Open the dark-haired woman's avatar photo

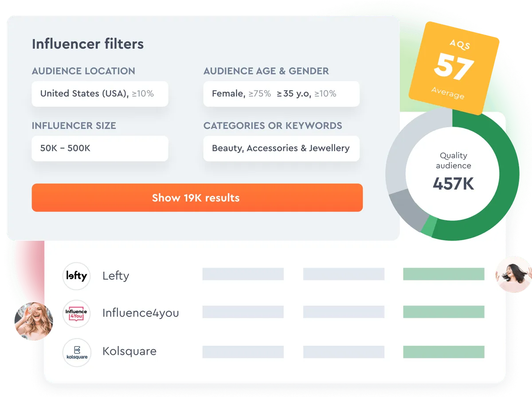point(514,274)
